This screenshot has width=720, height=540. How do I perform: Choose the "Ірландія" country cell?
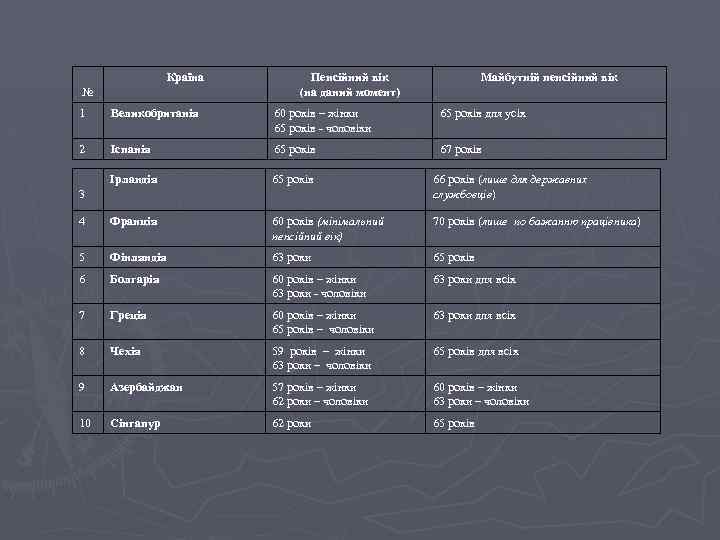[135, 179]
